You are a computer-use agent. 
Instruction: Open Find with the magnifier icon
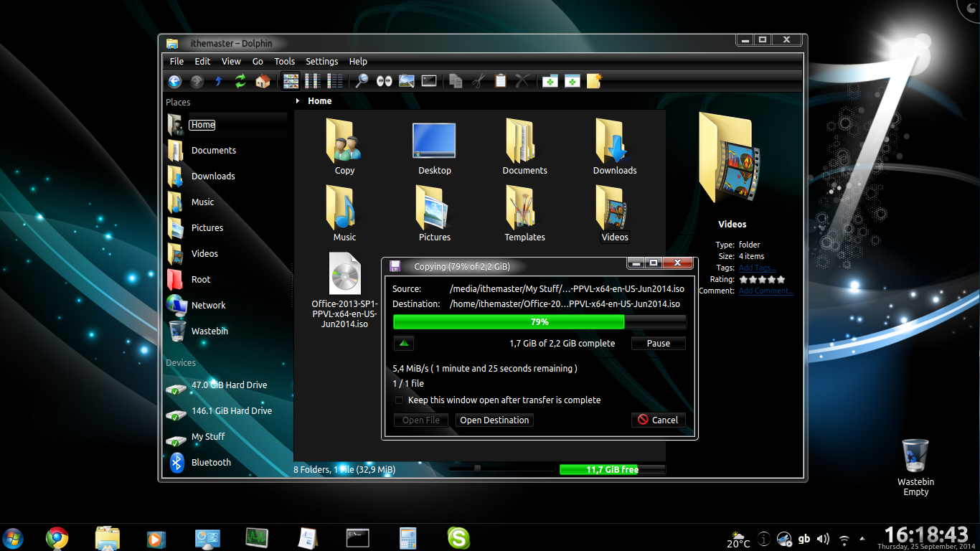(362, 81)
